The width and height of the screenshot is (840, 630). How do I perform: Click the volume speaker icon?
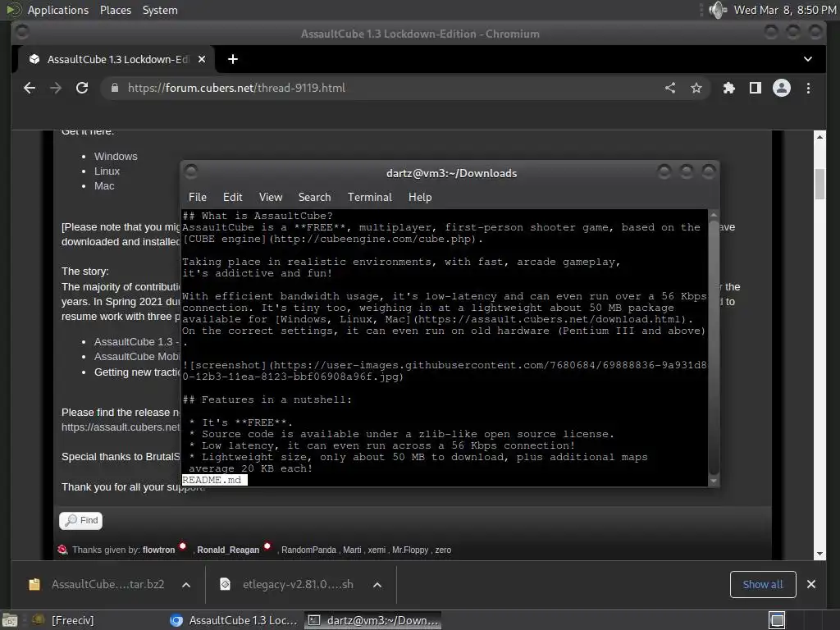tap(718, 10)
